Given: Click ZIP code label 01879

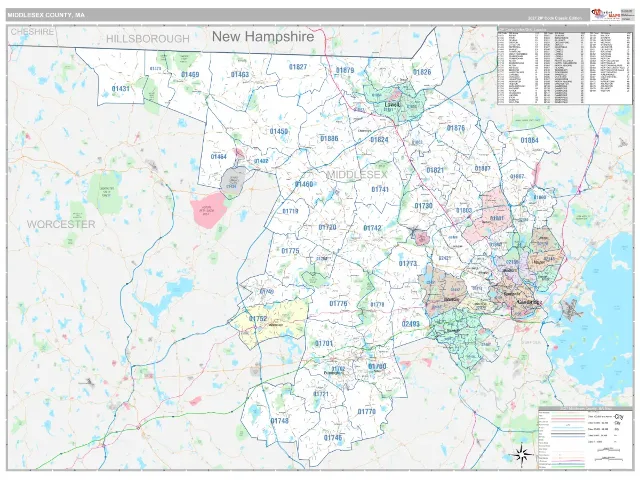Looking at the screenshot, I should tap(345, 70).
